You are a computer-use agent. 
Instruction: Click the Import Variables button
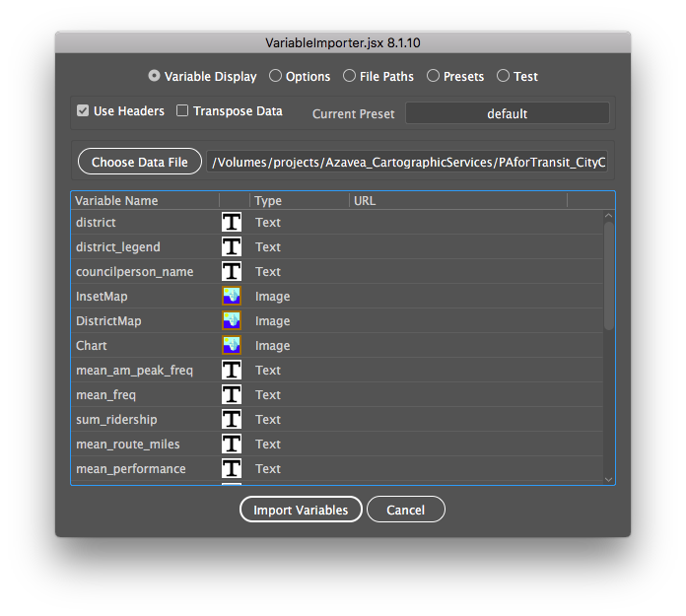(x=301, y=510)
